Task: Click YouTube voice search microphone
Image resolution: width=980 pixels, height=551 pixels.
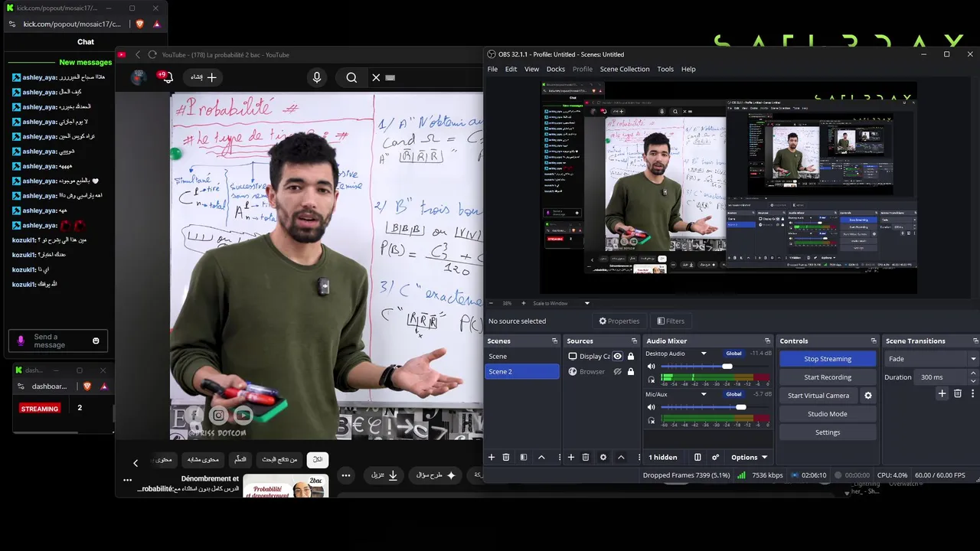Action: (317, 77)
